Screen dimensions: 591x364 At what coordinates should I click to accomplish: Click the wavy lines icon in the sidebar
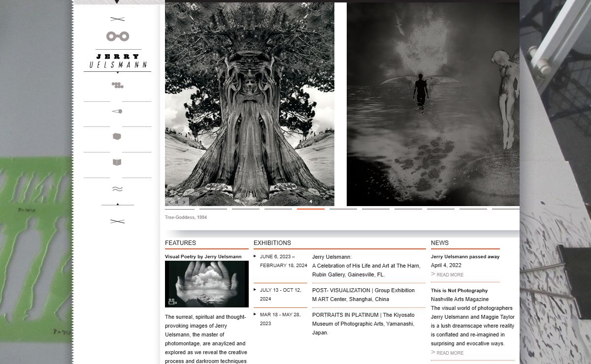[117, 188]
